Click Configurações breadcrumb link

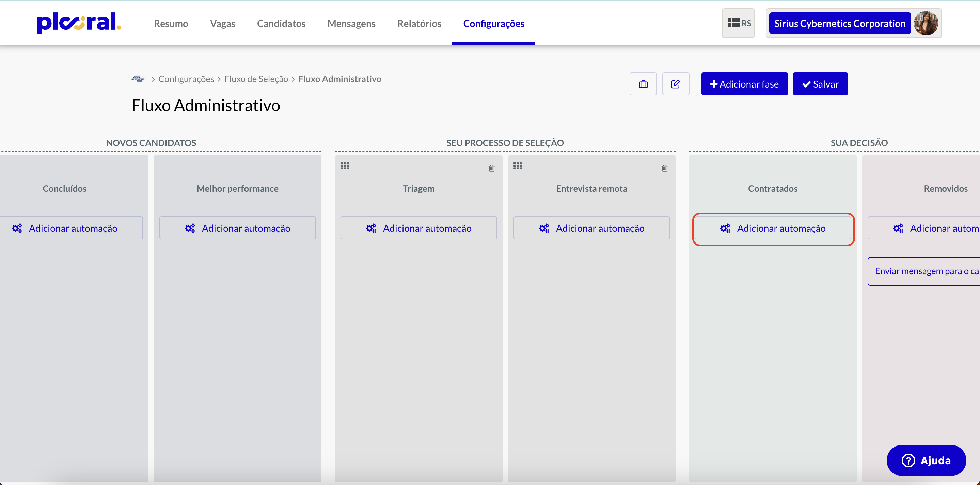pyautogui.click(x=186, y=79)
